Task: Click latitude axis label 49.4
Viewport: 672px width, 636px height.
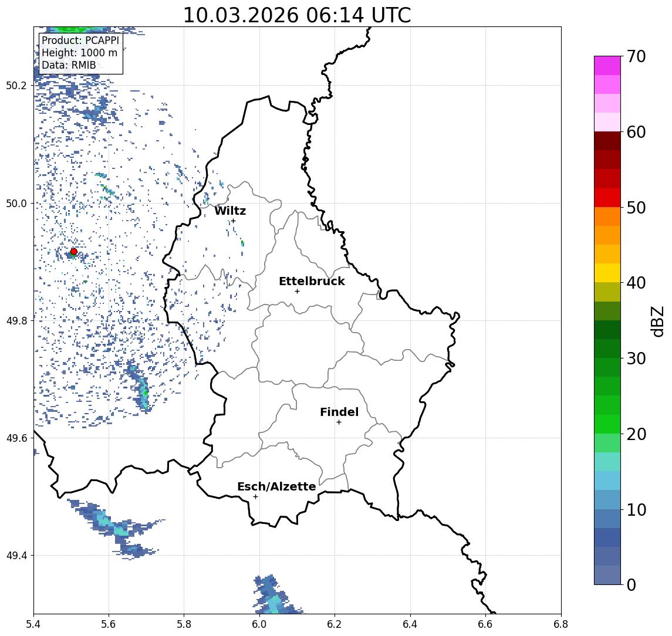Action: [x=16, y=556]
